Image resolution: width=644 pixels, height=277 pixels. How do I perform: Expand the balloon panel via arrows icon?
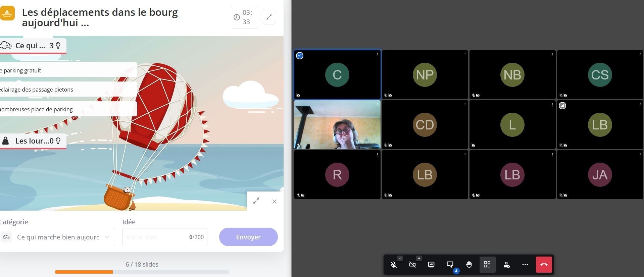[256, 201]
